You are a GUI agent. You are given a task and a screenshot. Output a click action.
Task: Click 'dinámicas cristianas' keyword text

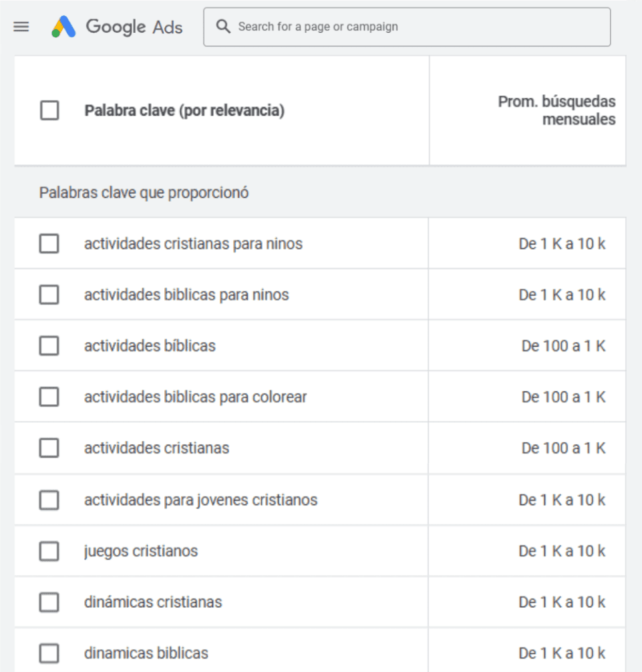[153, 602]
